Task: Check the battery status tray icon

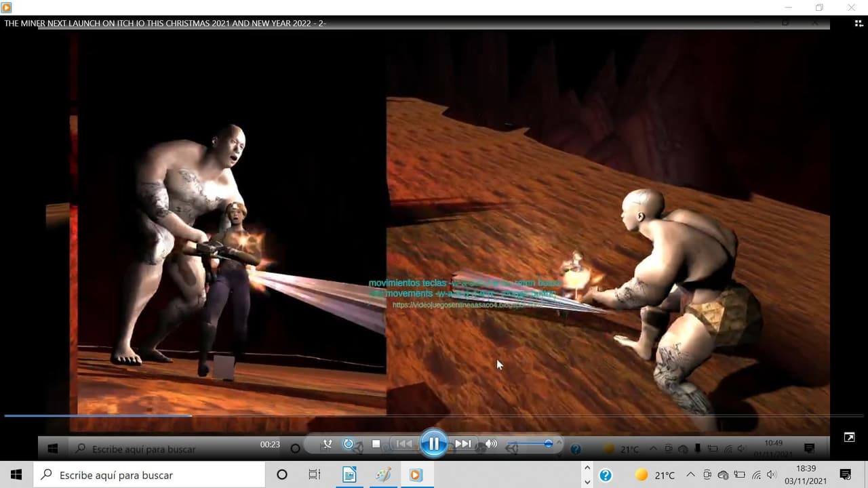Action: point(740,475)
